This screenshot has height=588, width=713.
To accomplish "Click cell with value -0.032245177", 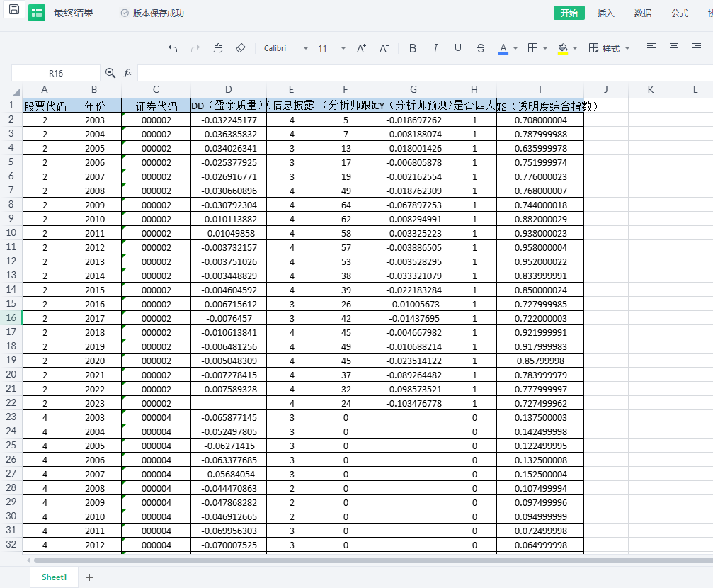I will [x=229, y=120].
